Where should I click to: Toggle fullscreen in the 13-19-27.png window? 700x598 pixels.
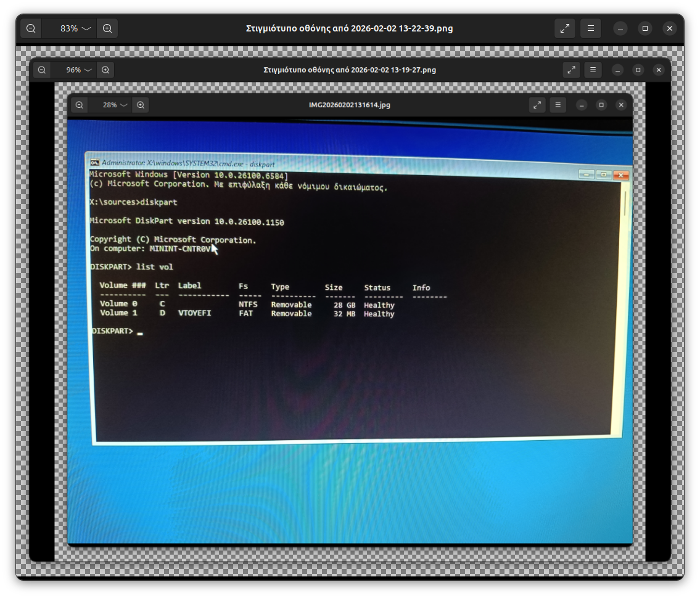click(x=572, y=70)
